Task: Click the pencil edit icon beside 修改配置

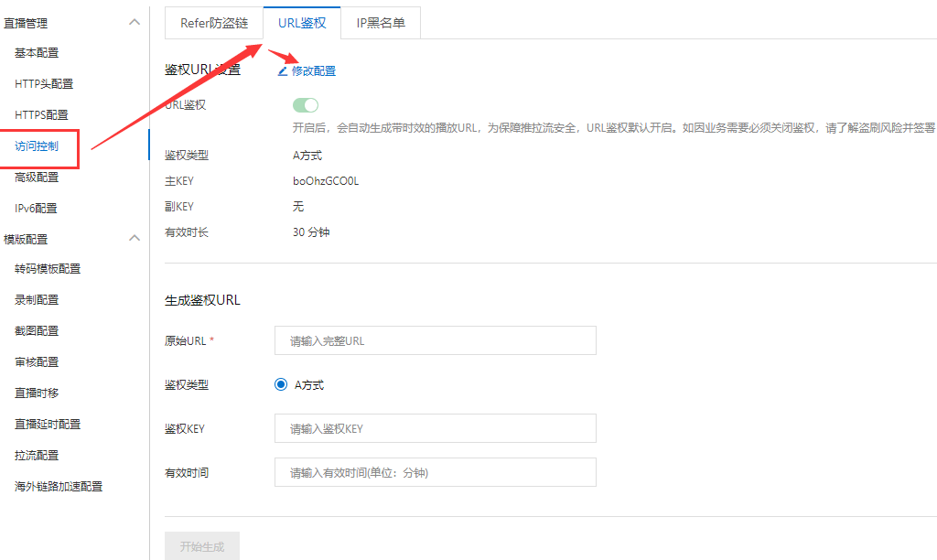Action: click(283, 71)
